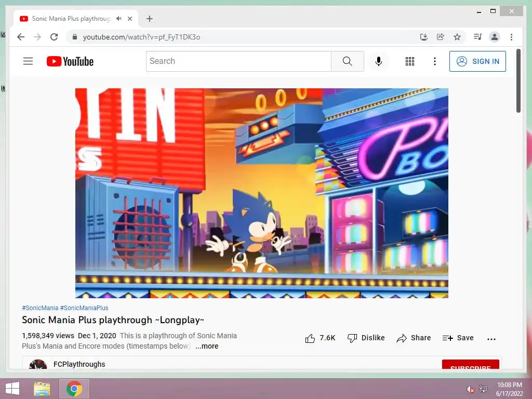
Task: Go to YouTube home via logo
Action: click(70, 61)
